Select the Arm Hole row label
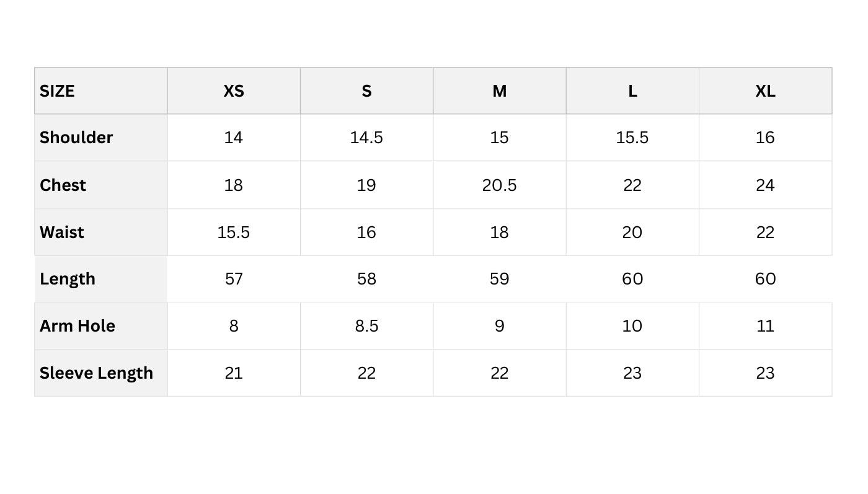 click(77, 326)
